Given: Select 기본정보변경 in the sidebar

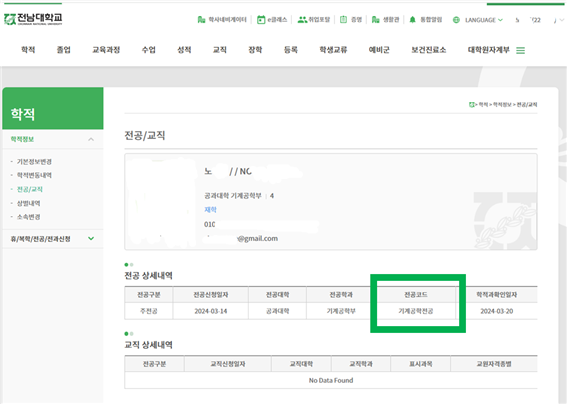Looking at the screenshot, I should click(x=34, y=162).
